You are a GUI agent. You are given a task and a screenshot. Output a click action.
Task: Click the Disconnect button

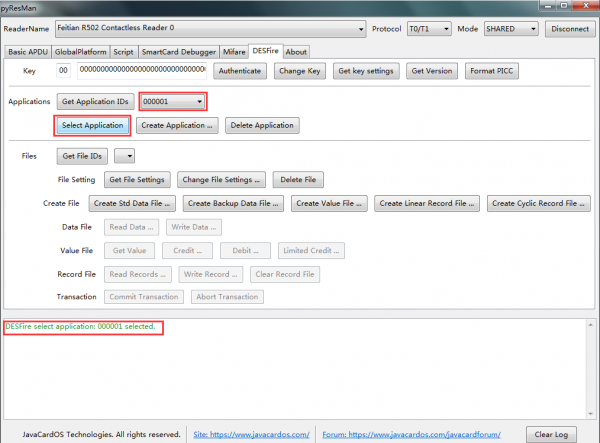point(570,29)
